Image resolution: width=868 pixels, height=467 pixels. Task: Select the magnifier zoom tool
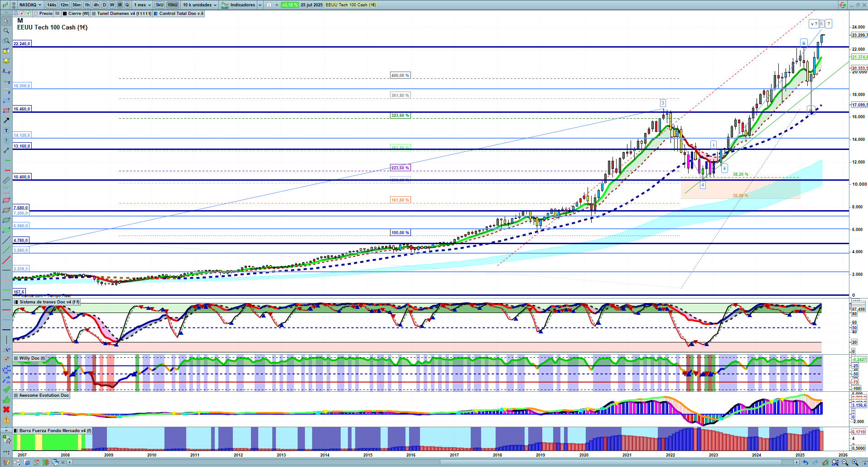[6, 31]
